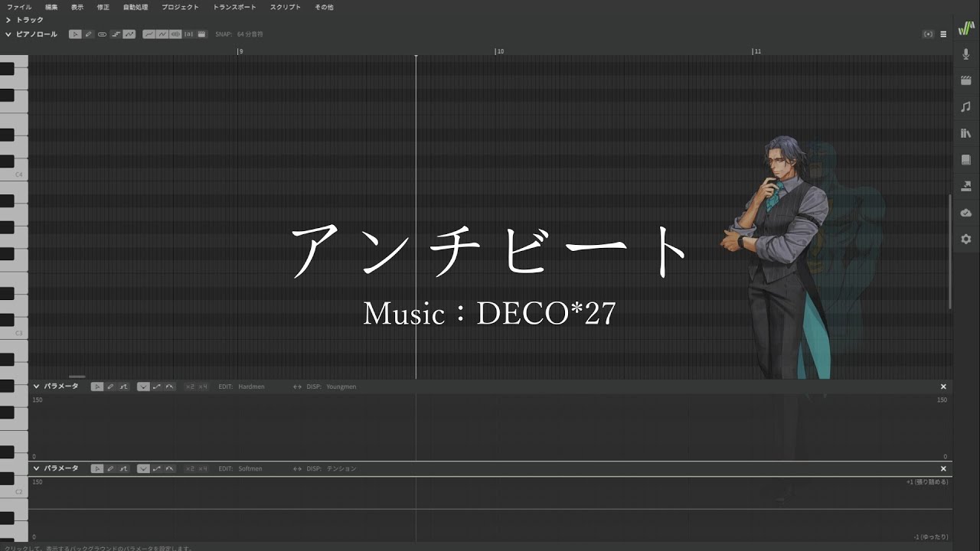This screenshot has width=980, height=551.
Task: Collapse the Softmen パラメータ panel
Action: pos(36,468)
